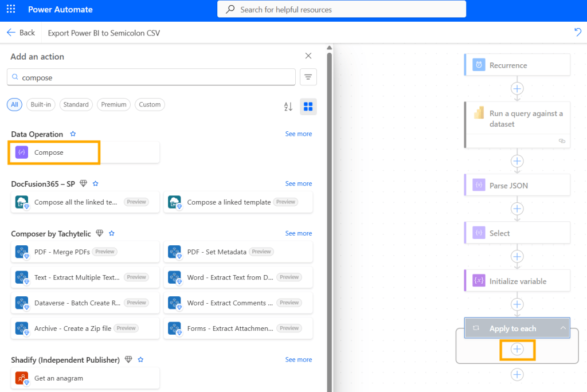Collapse the Apply to each block
Image resolution: width=587 pixels, height=392 pixels.
pyautogui.click(x=563, y=328)
